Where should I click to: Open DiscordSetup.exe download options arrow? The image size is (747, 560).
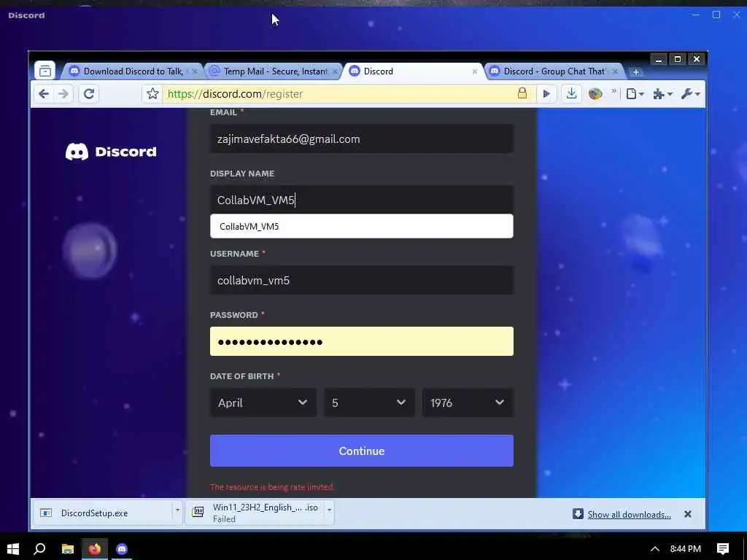(x=177, y=510)
